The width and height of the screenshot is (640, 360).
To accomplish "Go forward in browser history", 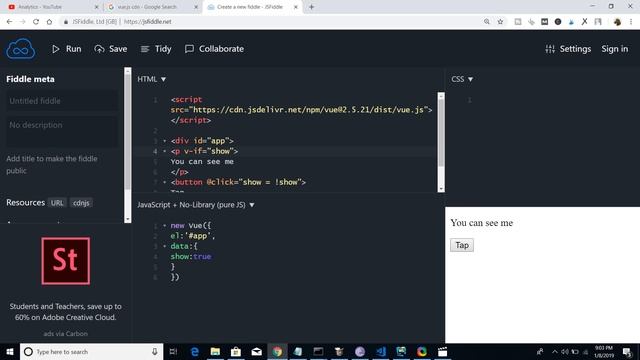I will [22, 22].
